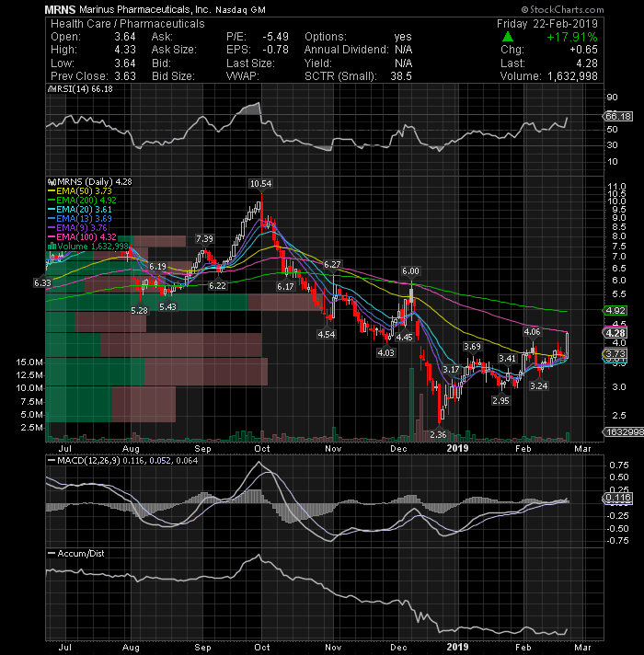
Task: Click the High 4.33 value
Action: pos(125,50)
